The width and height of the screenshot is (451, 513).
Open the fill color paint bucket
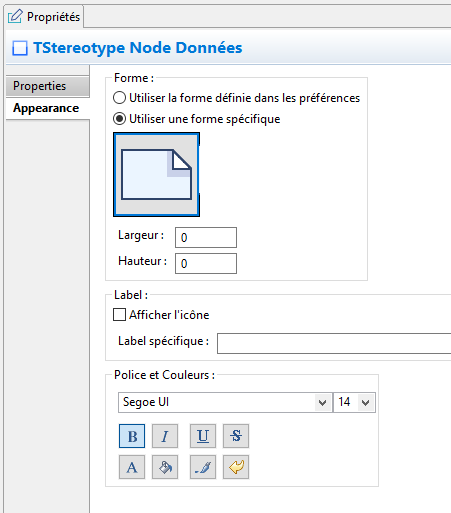pyautogui.click(x=165, y=467)
